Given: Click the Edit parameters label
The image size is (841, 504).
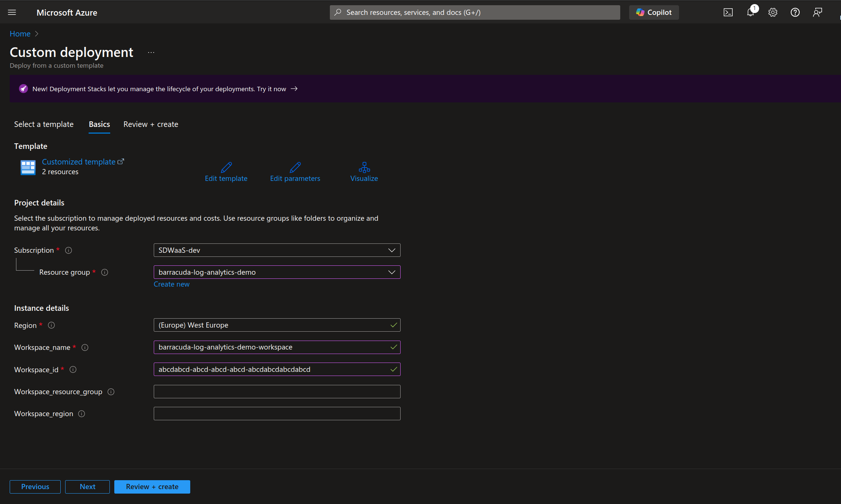Looking at the screenshot, I should [295, 178].
